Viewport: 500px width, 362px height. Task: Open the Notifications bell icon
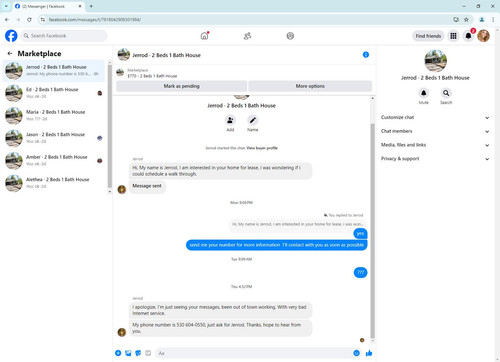click(x=468, y=36)
